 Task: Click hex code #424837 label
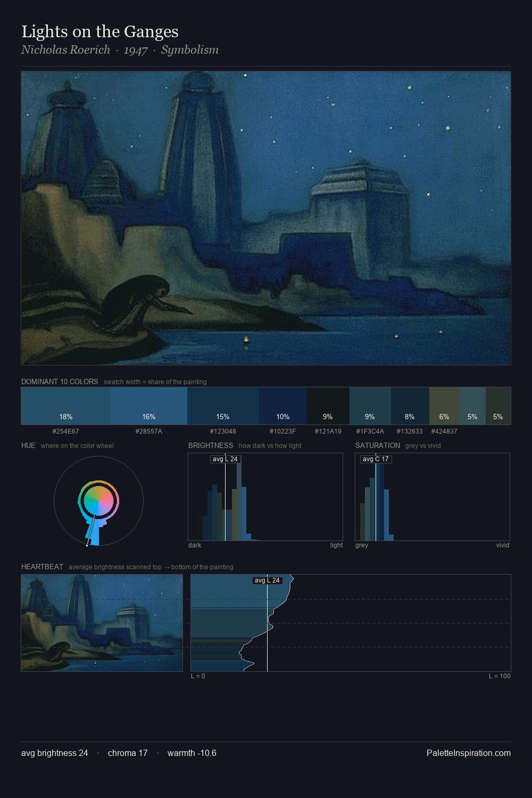[444, 431]
